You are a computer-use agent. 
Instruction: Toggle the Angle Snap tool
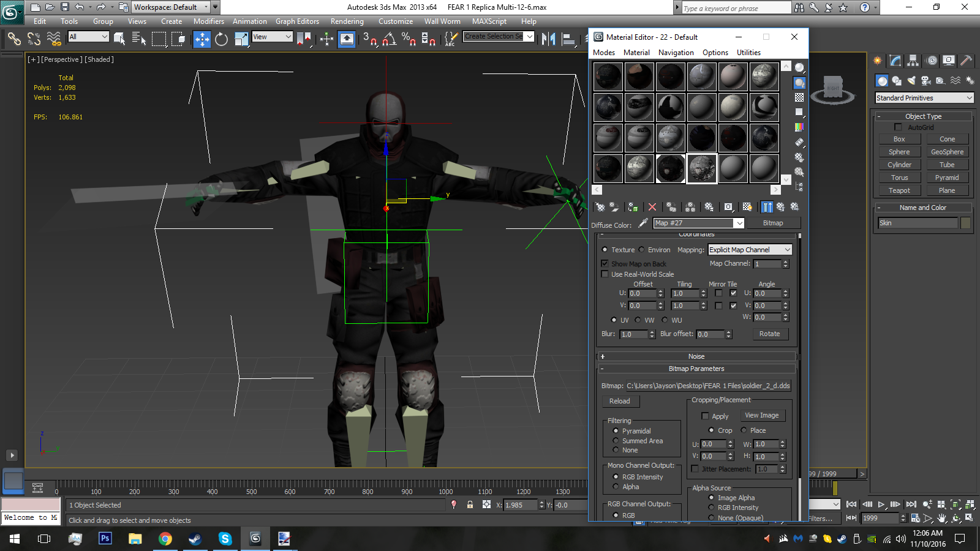390,39
